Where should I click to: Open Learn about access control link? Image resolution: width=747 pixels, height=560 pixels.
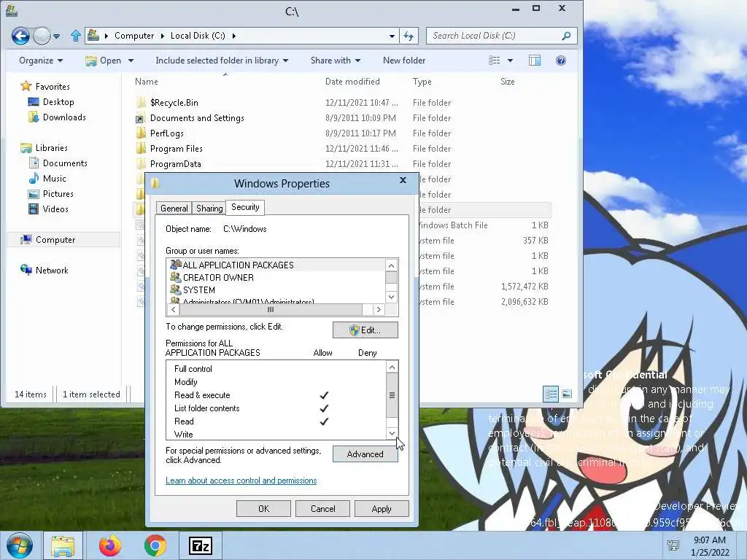pos(241,481)
